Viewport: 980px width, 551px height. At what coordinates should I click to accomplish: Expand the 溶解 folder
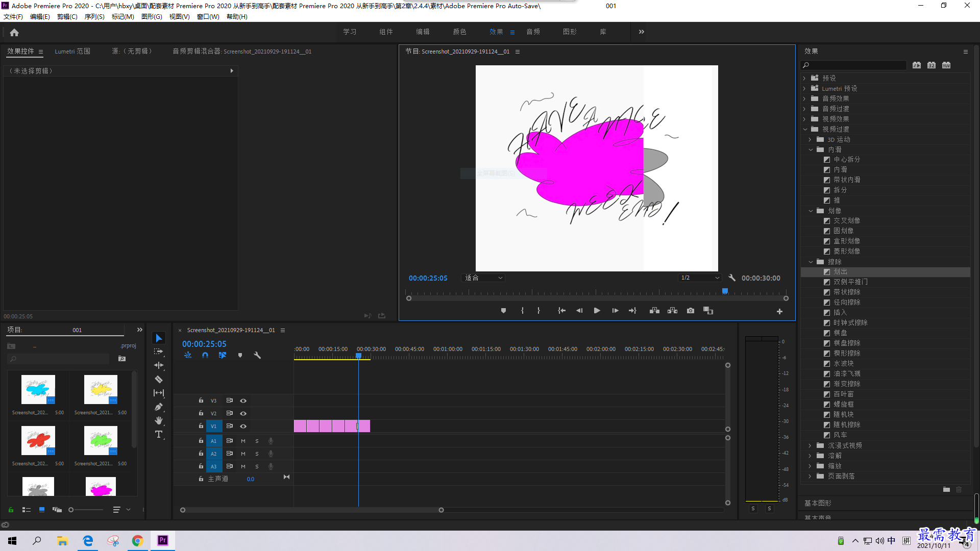810,456
